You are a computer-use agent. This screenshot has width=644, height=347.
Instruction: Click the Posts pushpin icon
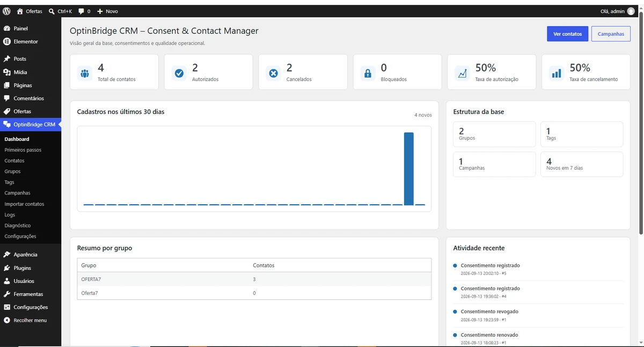[x=7, y=59]
